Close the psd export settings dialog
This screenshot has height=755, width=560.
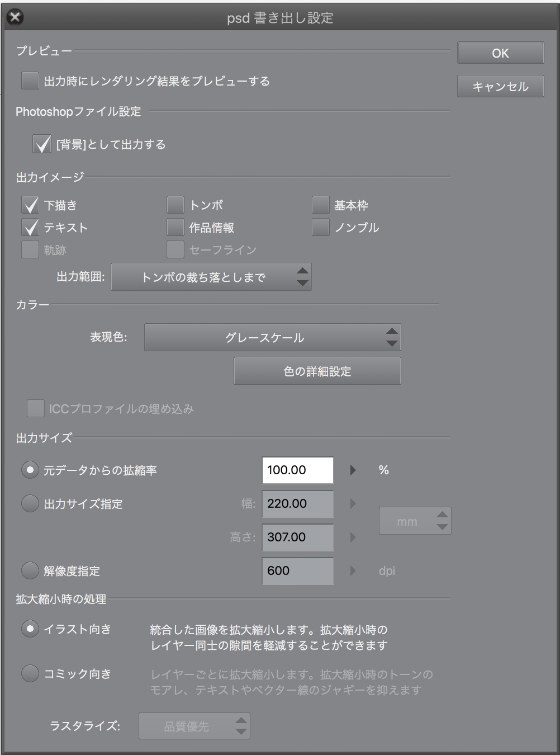coord(15,17)
